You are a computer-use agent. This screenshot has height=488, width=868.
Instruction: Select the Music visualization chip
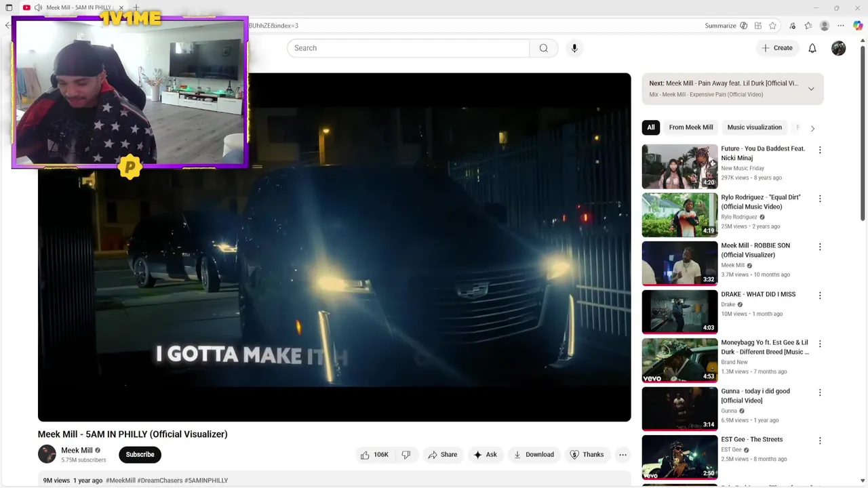(x=754, y=127)
